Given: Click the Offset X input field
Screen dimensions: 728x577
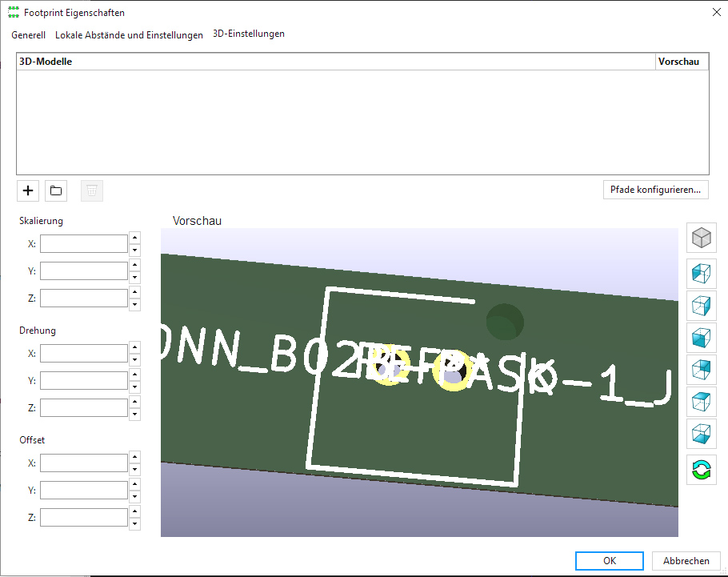Looking at the screenshot, I should (83, 463).
